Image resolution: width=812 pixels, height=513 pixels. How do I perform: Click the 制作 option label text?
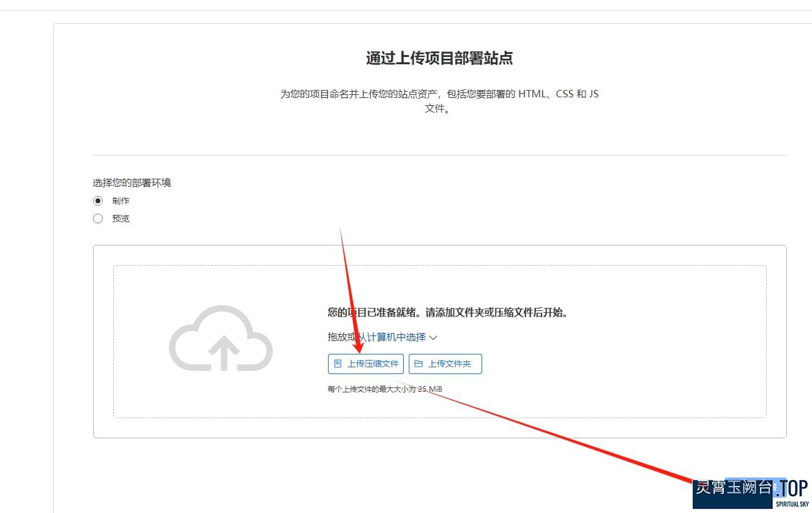[121, 201]
